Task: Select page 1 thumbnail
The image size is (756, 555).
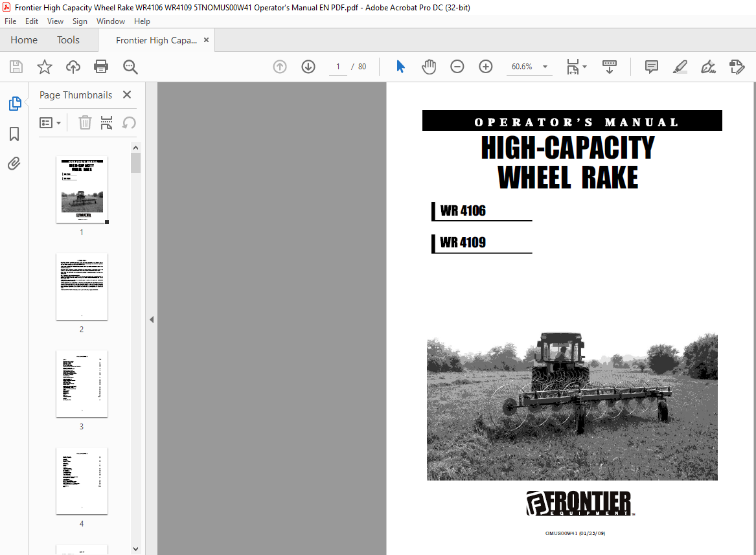Action: click(x=82, y=190)
